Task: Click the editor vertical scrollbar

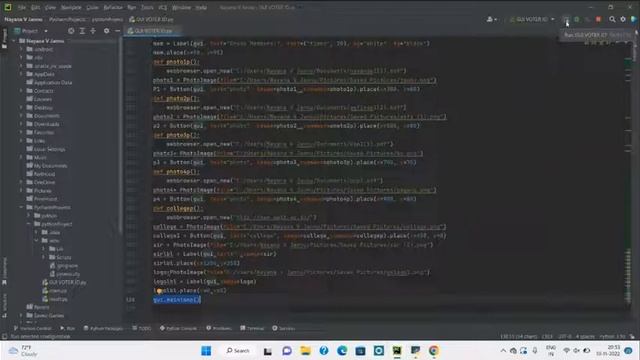Action: [629, 176]
